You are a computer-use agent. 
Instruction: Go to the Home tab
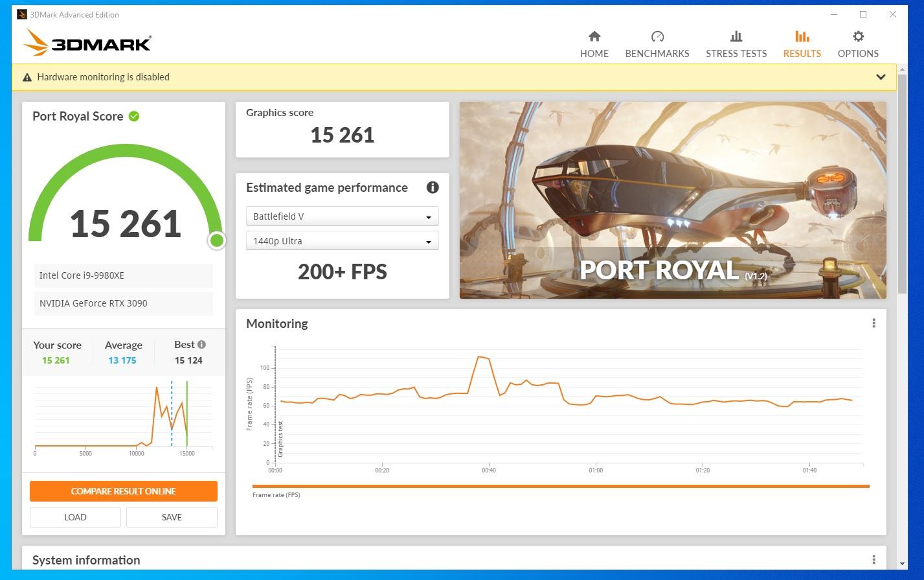tap(594, 44)
